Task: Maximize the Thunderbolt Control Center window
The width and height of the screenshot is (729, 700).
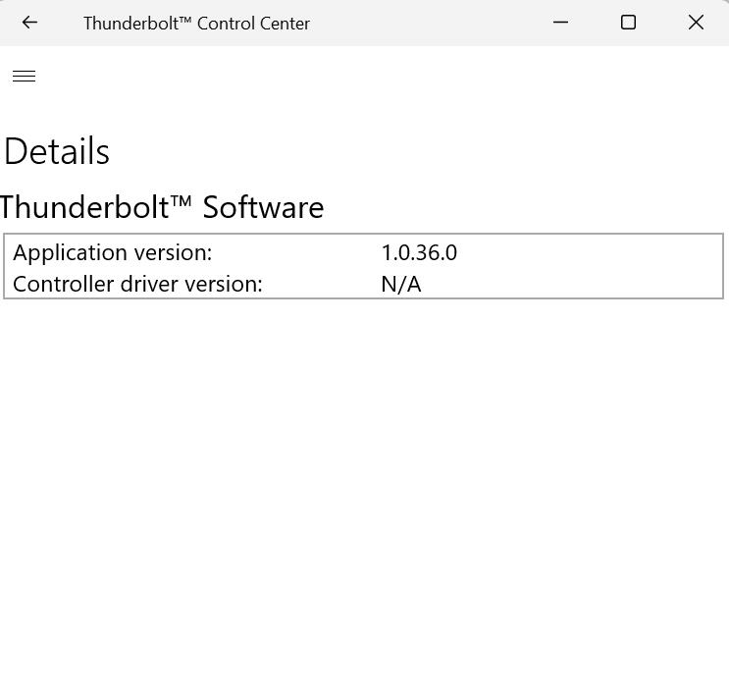Action: coord(628,22)
